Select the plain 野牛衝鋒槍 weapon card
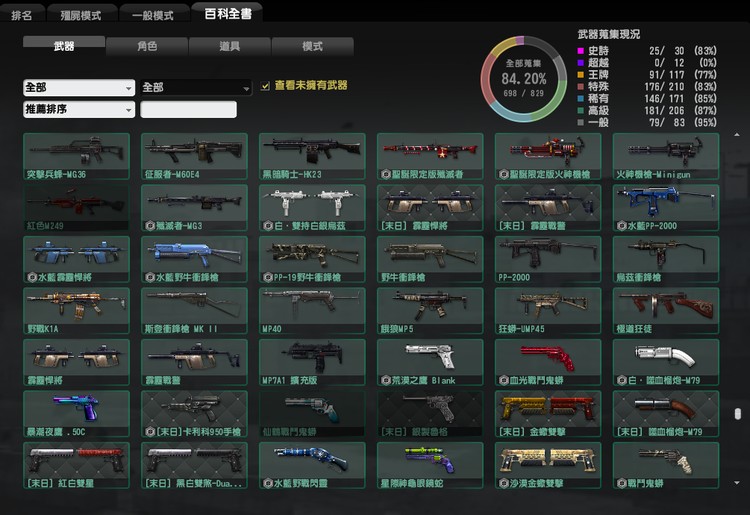 tap(430, 260)
